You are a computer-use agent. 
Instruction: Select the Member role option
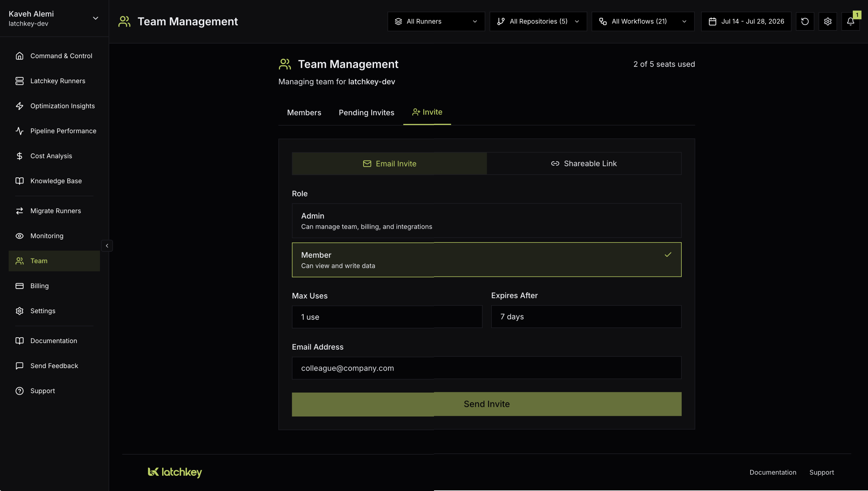[x=486, y=260]
